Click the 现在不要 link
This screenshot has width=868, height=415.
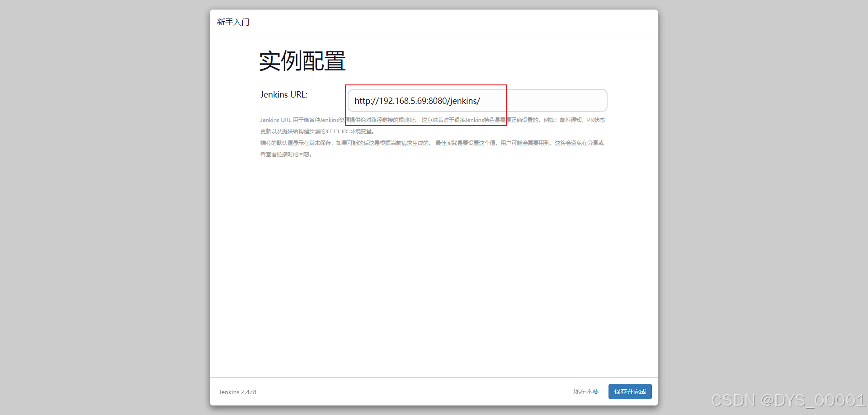click(586, 392)
